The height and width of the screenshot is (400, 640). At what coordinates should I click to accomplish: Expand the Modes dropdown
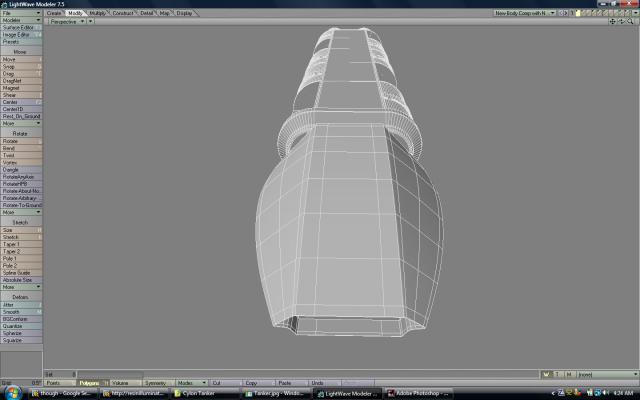[x=190, y=382]
